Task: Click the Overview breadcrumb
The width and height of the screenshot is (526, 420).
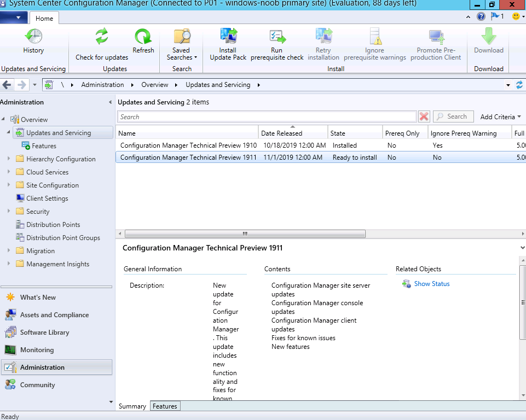Action: 155,85
